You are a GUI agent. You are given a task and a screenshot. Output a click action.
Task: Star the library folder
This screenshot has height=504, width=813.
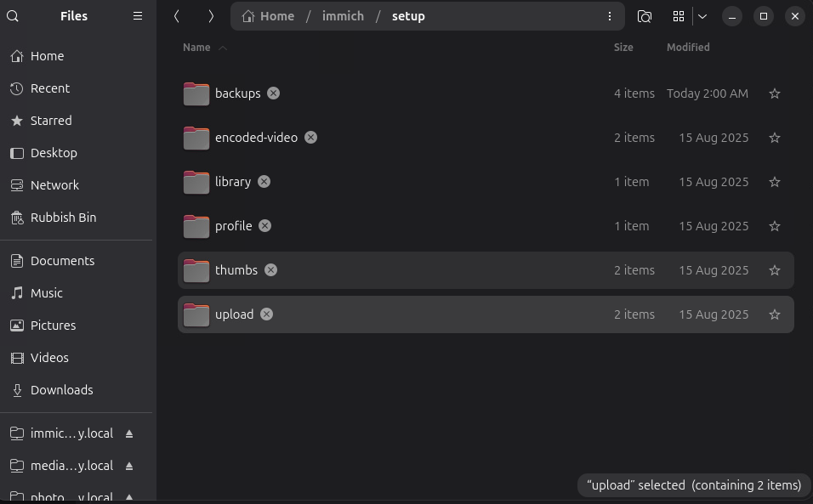point(774,183)
